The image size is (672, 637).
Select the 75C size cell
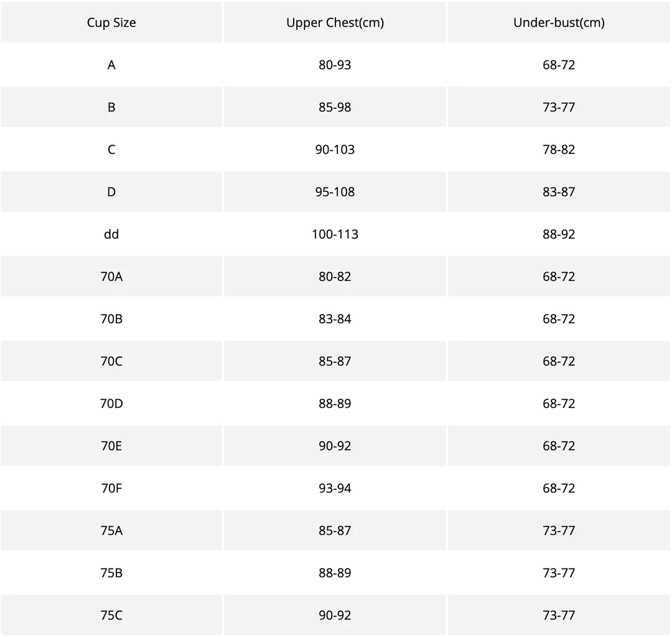[x=111, y=615]
